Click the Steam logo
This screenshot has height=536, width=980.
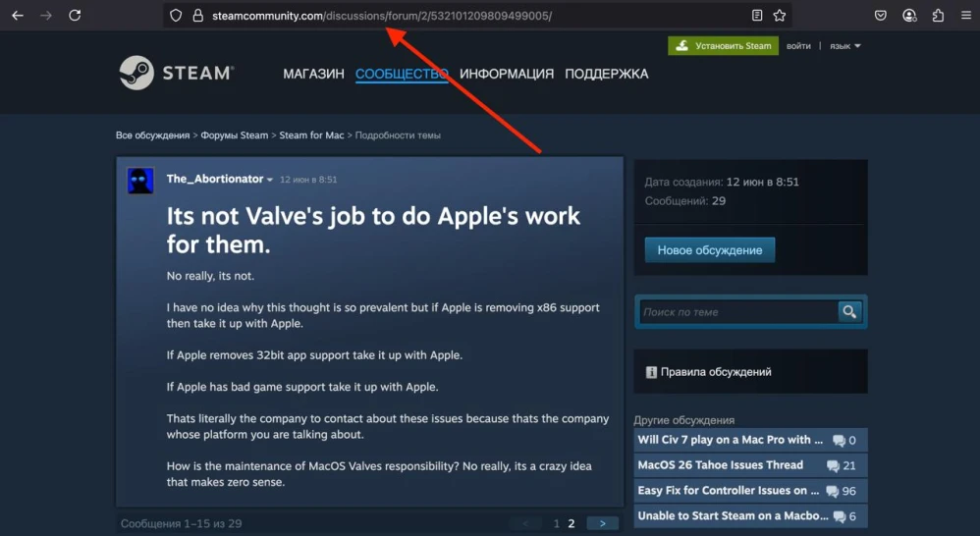(x=177, y=73)
